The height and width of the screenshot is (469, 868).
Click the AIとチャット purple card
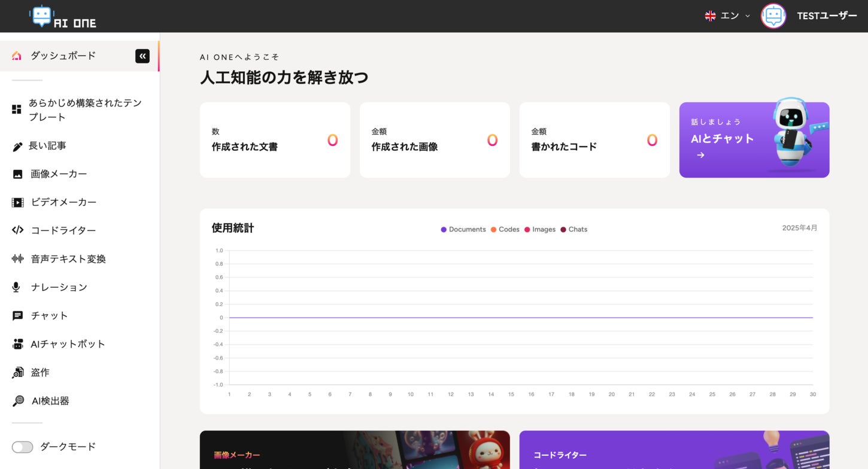754,140
